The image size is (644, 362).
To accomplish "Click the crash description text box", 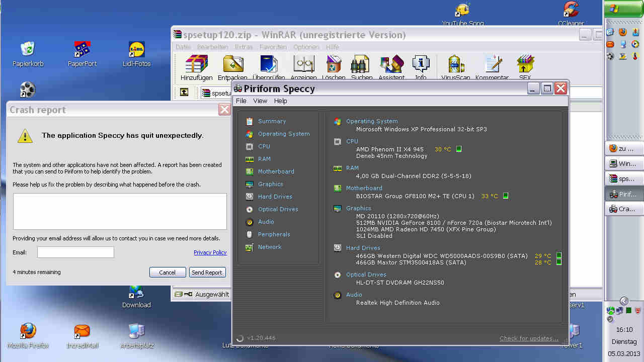I will tap(120, 211).
